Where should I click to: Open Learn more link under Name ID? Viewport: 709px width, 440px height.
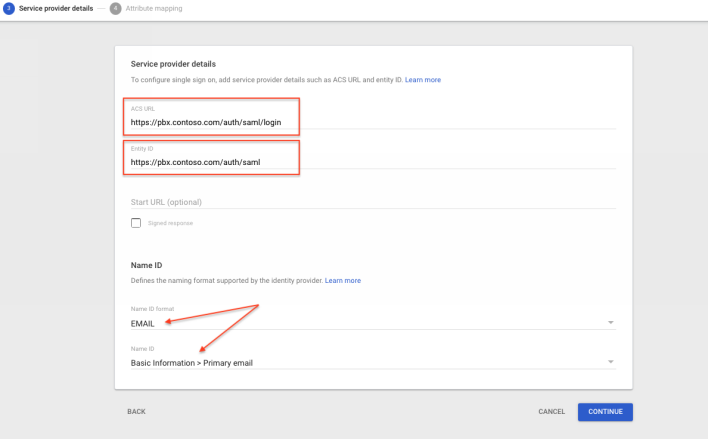[343, 281]
